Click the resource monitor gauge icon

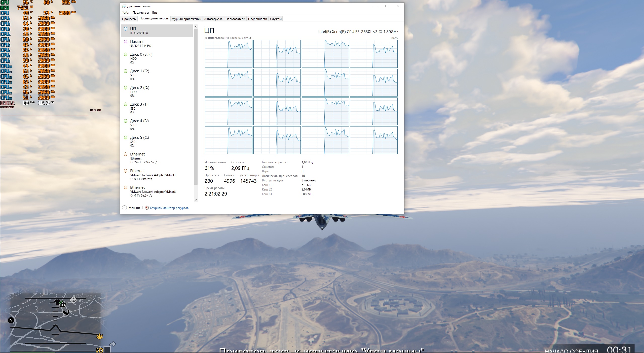point(147,208)
